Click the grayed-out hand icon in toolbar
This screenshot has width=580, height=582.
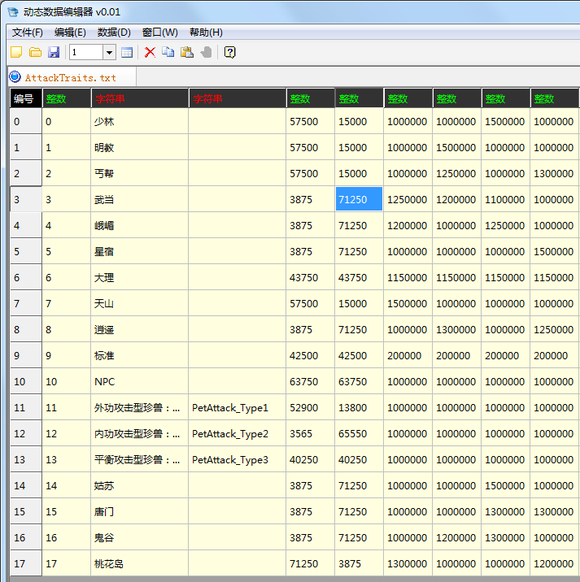206,52
